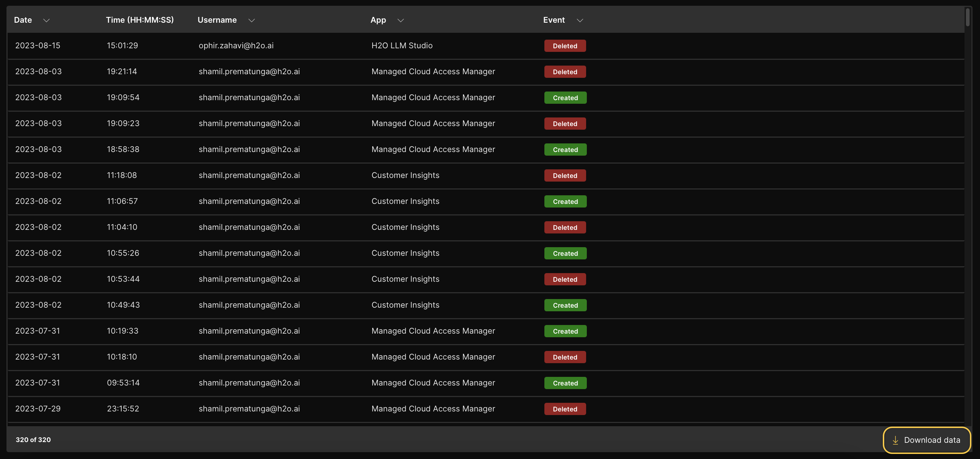Expand the Event column filter chevron
Viewport: 980px width, 459px height.
[580, 21]
